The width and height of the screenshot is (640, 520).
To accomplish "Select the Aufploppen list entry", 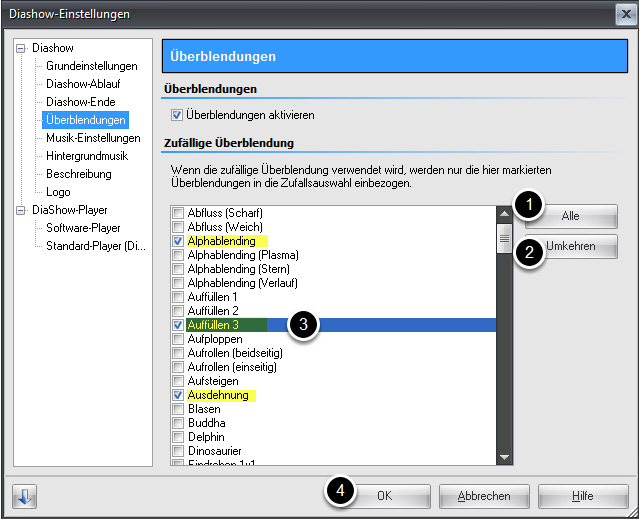I will point(215,339).
